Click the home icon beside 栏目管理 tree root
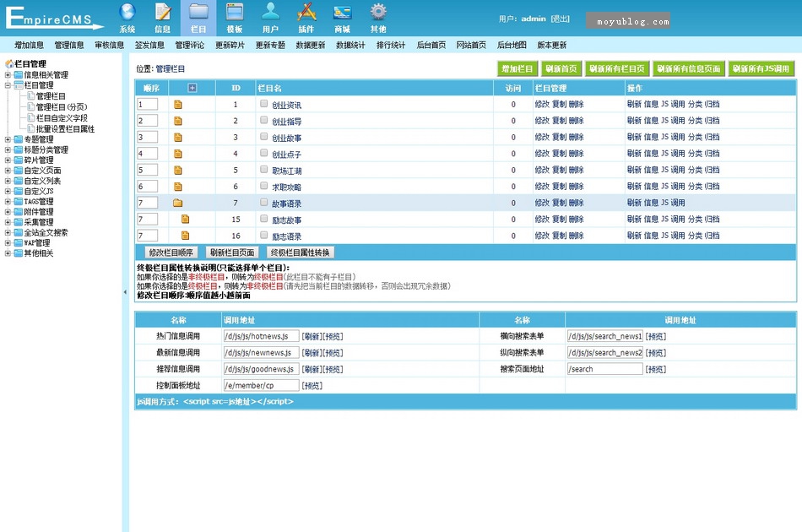This screenshot has width=802, height=532. [9, 64]
